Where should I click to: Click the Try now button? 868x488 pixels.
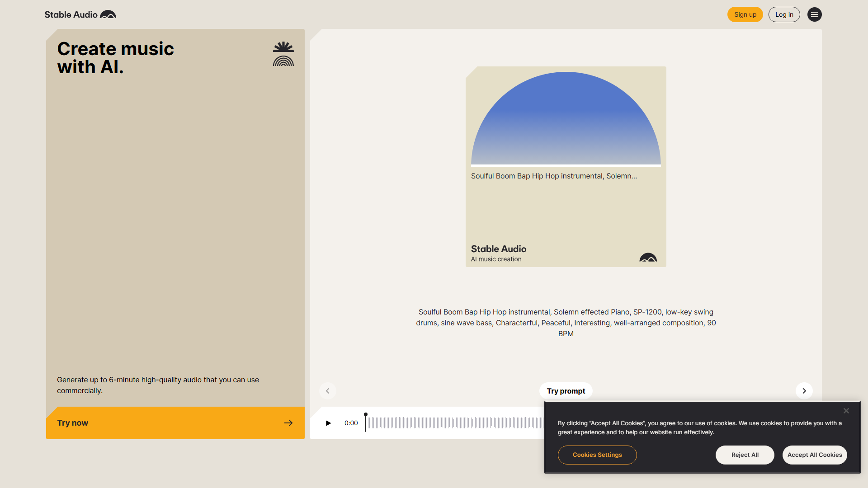pos(175,423)
